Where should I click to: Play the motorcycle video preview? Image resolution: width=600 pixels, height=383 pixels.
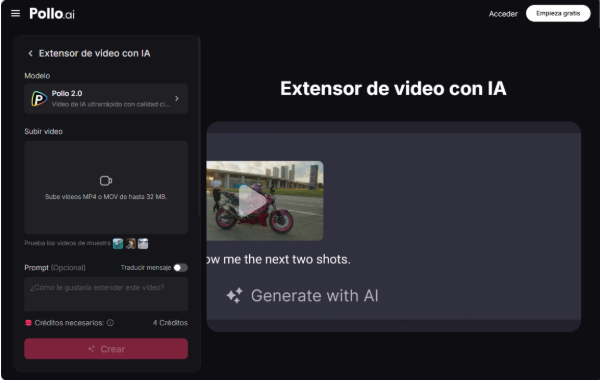[253, 201]
